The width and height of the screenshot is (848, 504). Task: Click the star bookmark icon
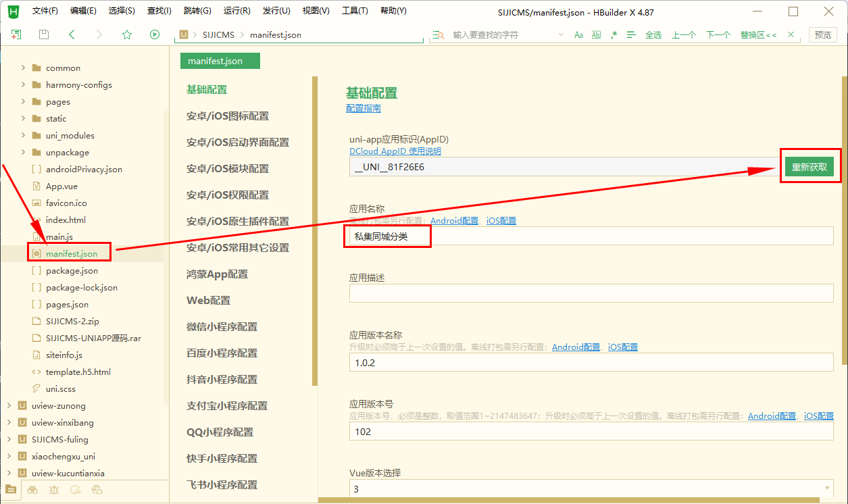[127, 34]
